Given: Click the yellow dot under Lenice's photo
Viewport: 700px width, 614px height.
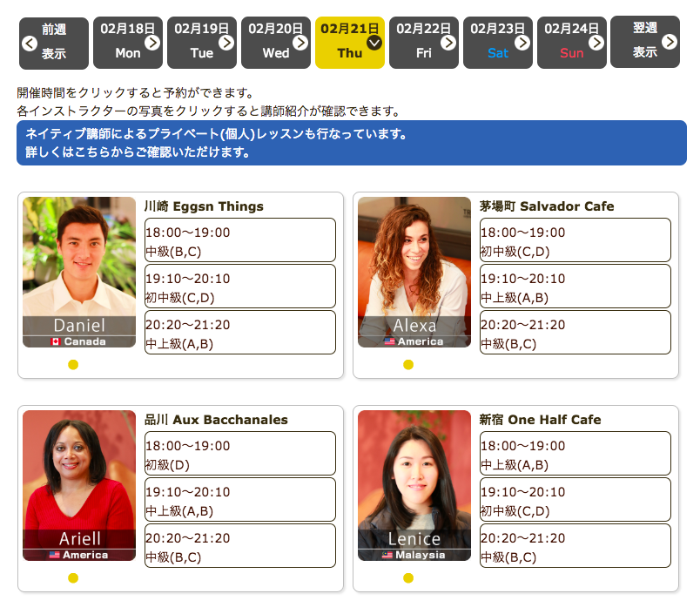Looking at the screenshot, I should tap(408, 577).
